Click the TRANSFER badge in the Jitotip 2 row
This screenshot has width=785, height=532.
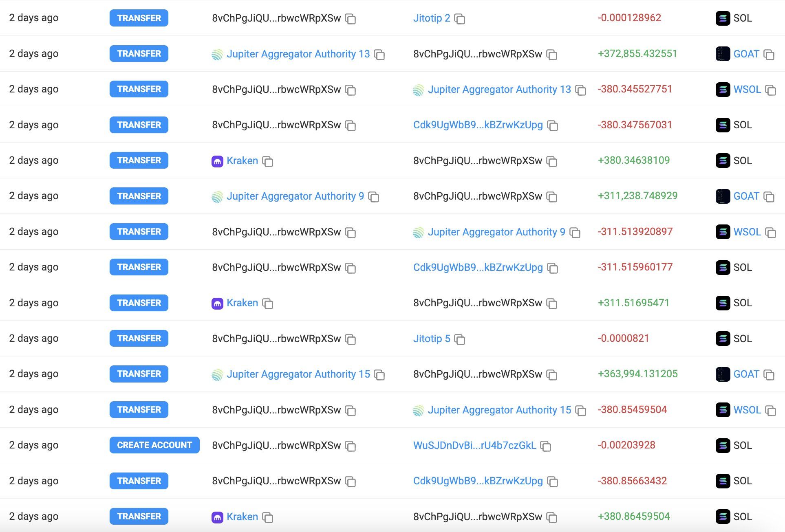click(x=139, y=18)
